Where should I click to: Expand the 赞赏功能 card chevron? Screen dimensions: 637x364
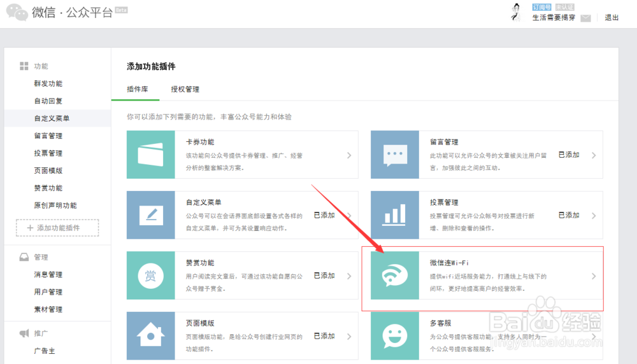tap(349, 276)
